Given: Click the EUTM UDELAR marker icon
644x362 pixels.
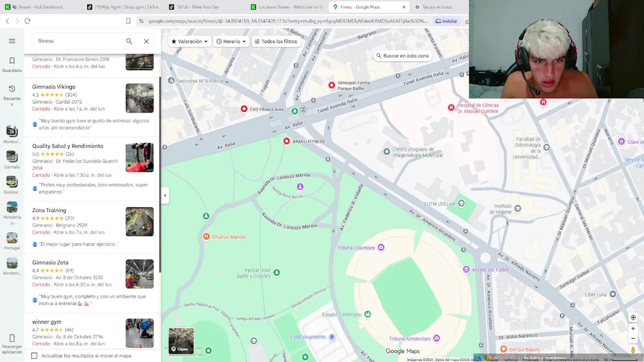Looking at the screenshot, I should coord(461,204).
